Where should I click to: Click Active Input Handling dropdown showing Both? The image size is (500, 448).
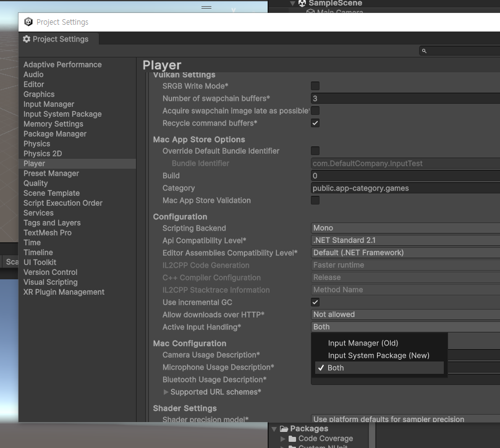point(405,327)
